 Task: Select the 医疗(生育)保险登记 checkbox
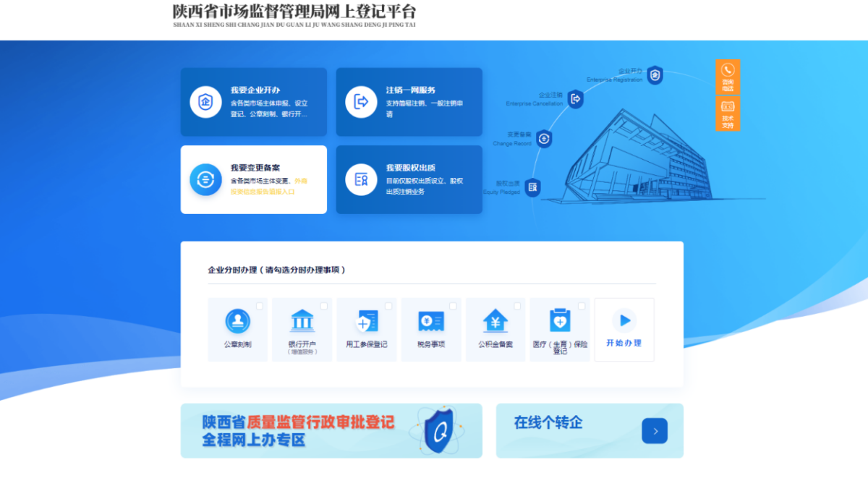(x=582, y=306)
